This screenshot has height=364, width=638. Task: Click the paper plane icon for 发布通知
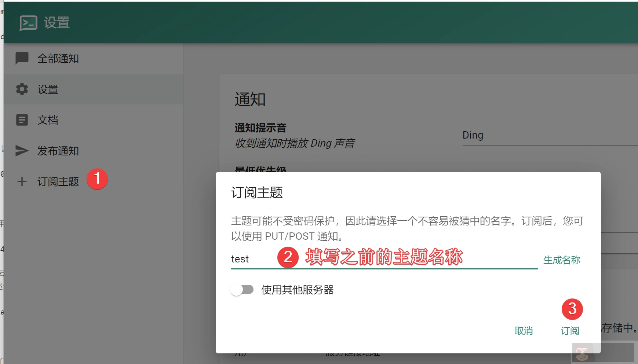(x=22, y=151)
